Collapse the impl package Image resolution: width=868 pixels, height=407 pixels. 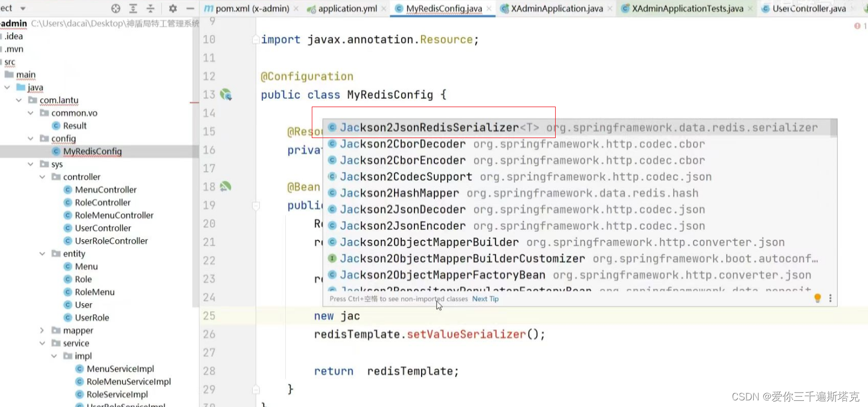(54, 356)
